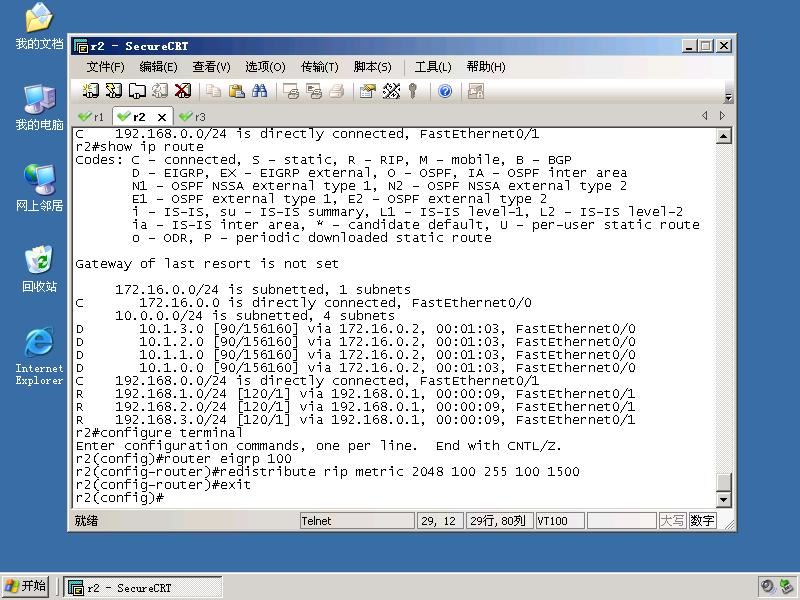
Task: Select 我的电脑 desktop icon
Action: (x=39, y=107)
